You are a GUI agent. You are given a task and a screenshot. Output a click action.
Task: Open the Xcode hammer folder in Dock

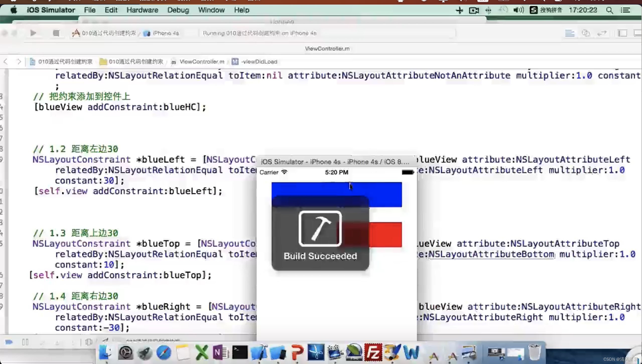(259, 352)
